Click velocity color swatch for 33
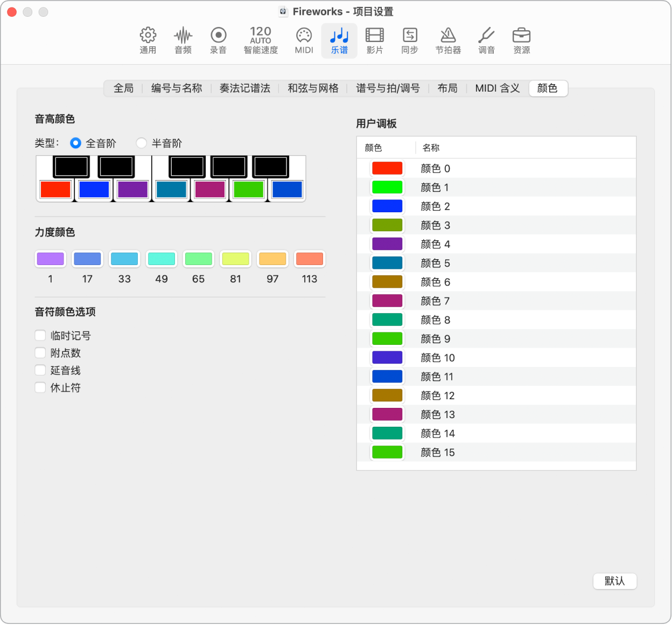672x625 pixels. coord(124,259)
